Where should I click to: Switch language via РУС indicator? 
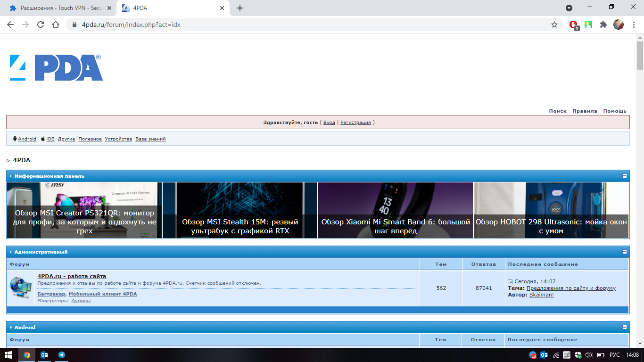(615, 355)
